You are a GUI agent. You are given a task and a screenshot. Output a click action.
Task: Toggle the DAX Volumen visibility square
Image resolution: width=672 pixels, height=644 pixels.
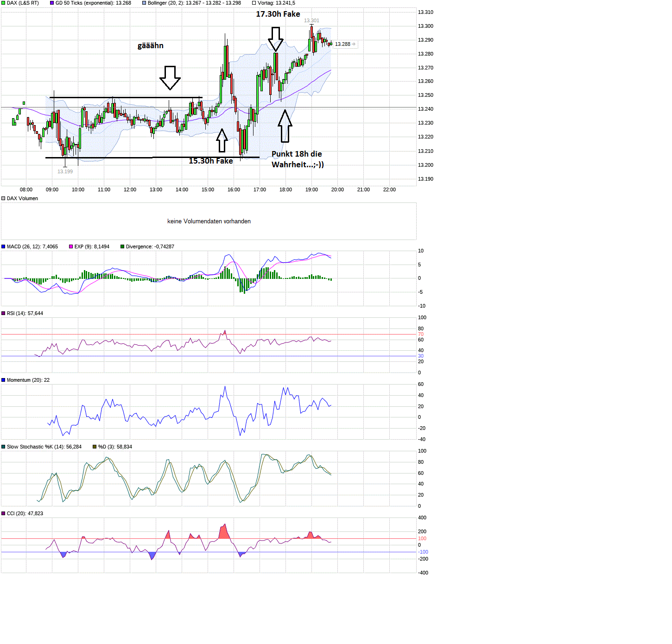pyautogui.click(x=3, y=198)
